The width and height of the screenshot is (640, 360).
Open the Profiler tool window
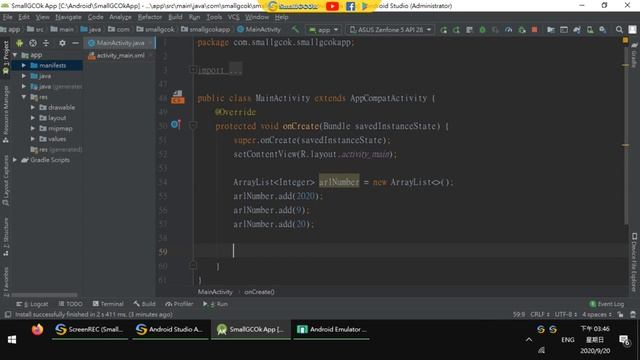(179, 304)
